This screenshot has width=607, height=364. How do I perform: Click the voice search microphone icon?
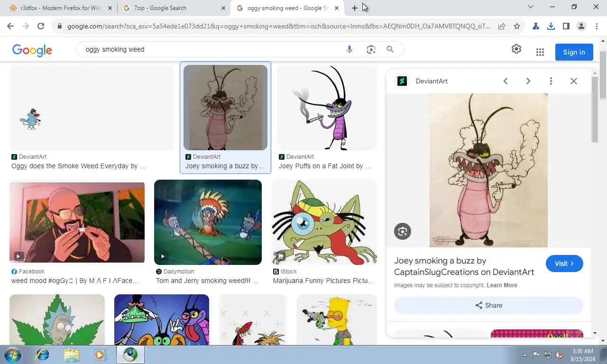(349, 49)
